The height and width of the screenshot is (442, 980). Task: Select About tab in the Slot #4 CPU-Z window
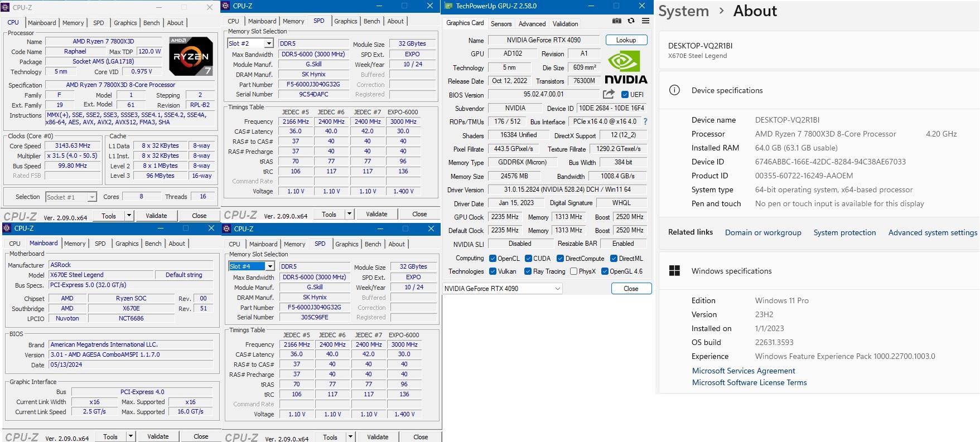397,244
